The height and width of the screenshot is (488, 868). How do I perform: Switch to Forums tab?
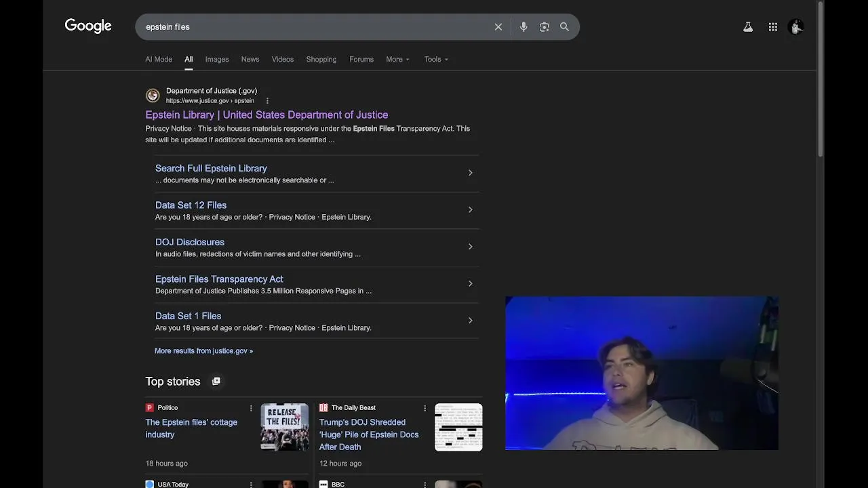click(361, 60)
